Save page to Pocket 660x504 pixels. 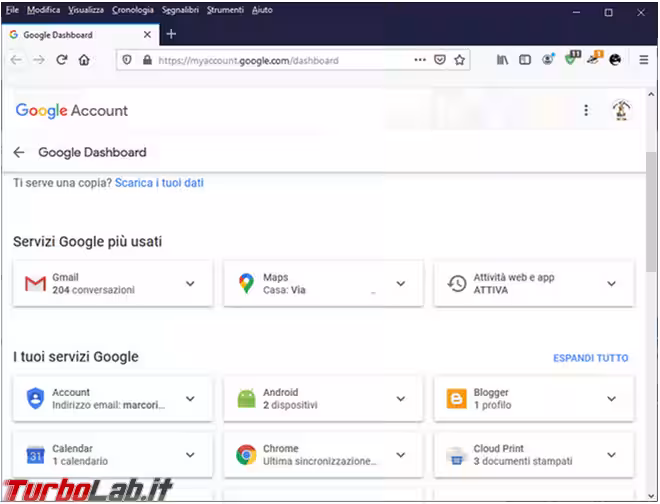[x=439, y=60]
